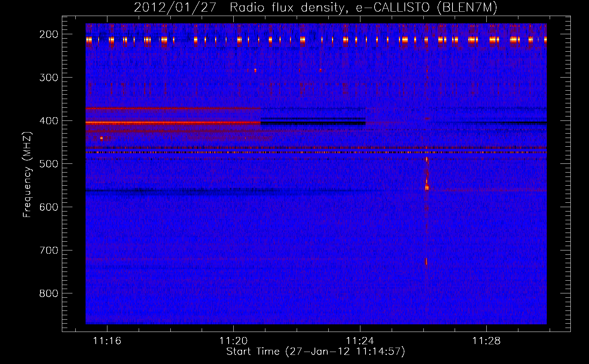This screenshot has width=589, height=364.
Task: Click the "Frequency (MHZ)" vertical axis label
Action: tap(27, 174)
